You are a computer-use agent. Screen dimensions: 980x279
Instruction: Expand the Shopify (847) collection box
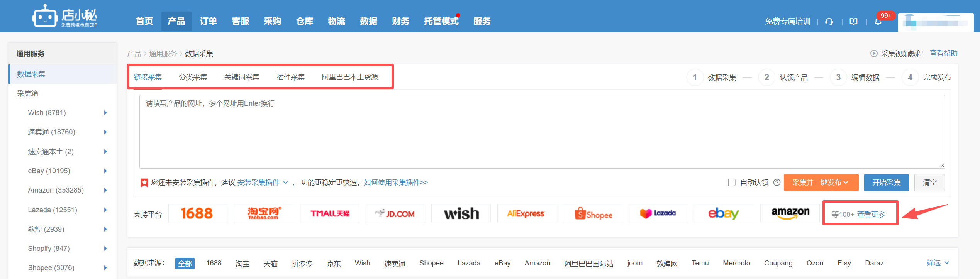point(105,249)
